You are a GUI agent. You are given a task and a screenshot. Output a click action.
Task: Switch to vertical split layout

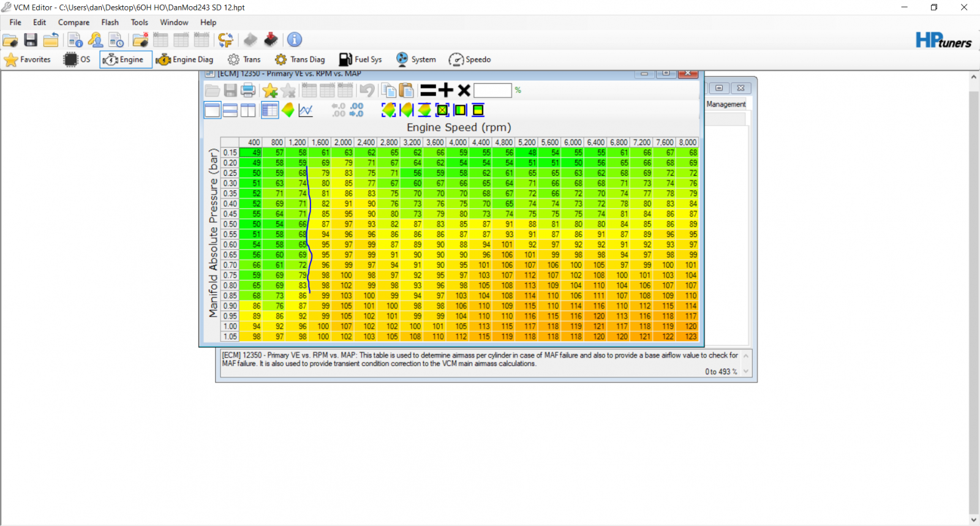tap(248, 110)
